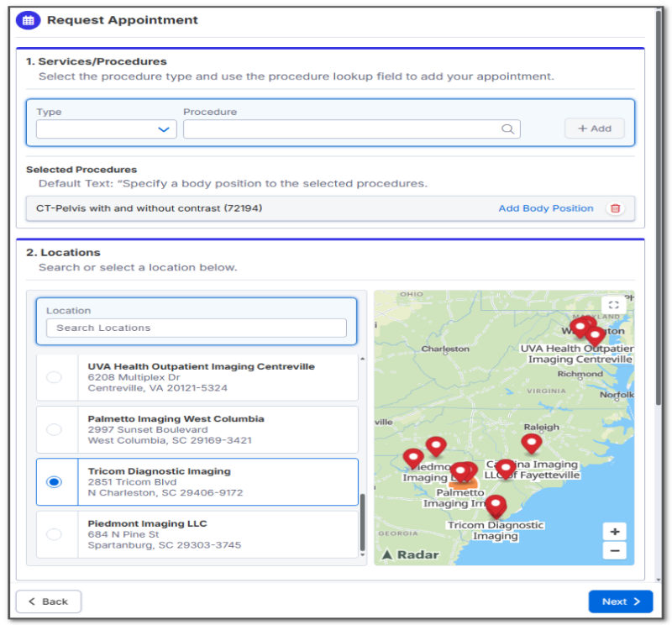Screen dimensions: 672x625
Task: Click the location list scroll-down arrow
Action: coord(363,554)
